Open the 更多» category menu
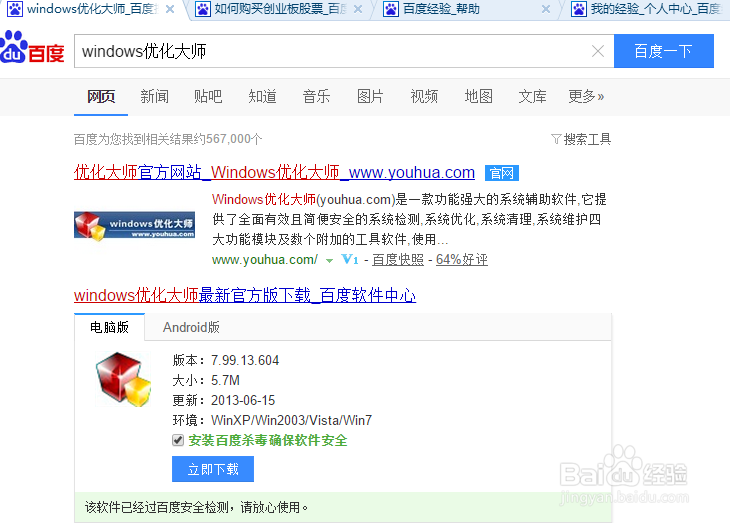Viewport: 730px width, 523px height. tap(586, 96)
